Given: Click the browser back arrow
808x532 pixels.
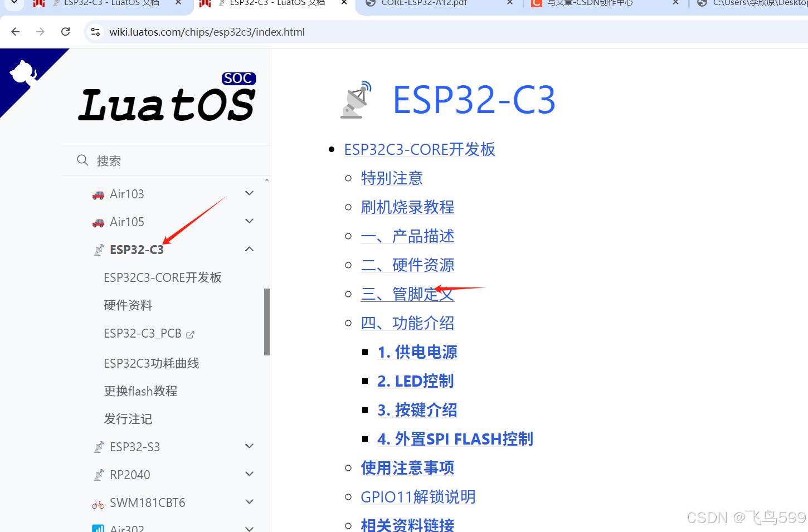Looking at the screenshot, I should tap(16, 32).
